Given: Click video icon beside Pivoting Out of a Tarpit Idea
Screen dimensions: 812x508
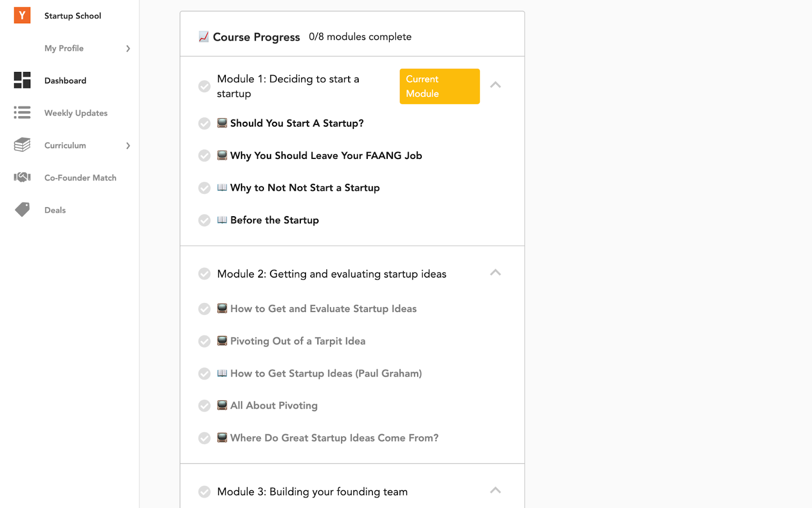Looking at the screenshot, I should 222,341.
